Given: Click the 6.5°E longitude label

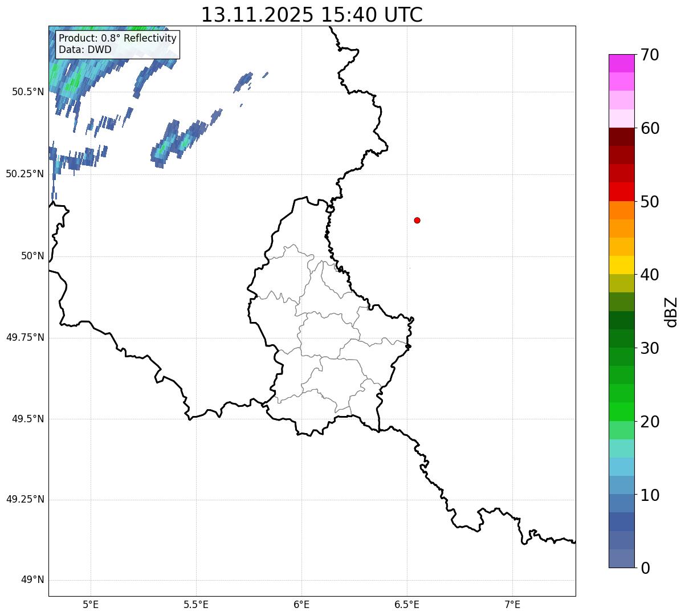Looking at the screenshot, I should (x=407, y=604).
